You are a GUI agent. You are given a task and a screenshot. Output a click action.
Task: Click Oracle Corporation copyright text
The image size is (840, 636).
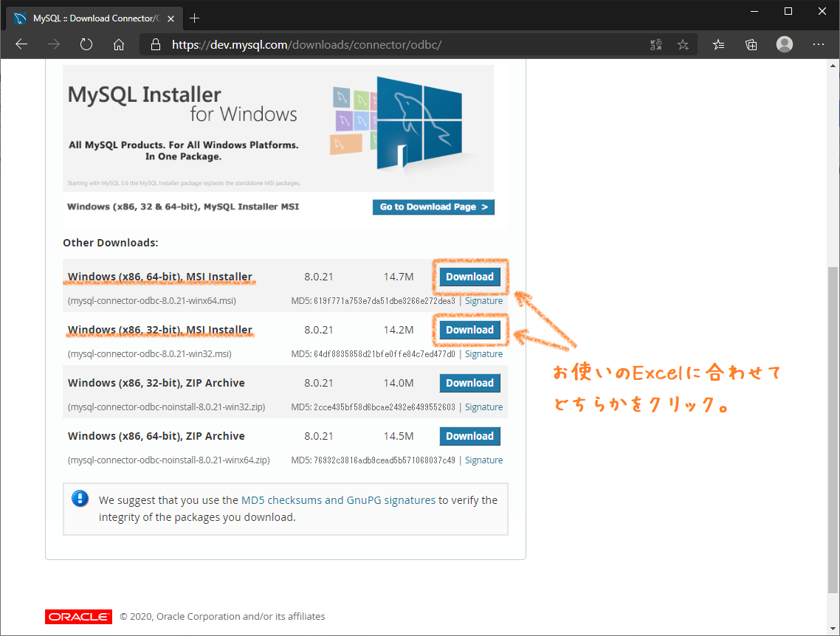pyautogui.click(x=222, y=616)
